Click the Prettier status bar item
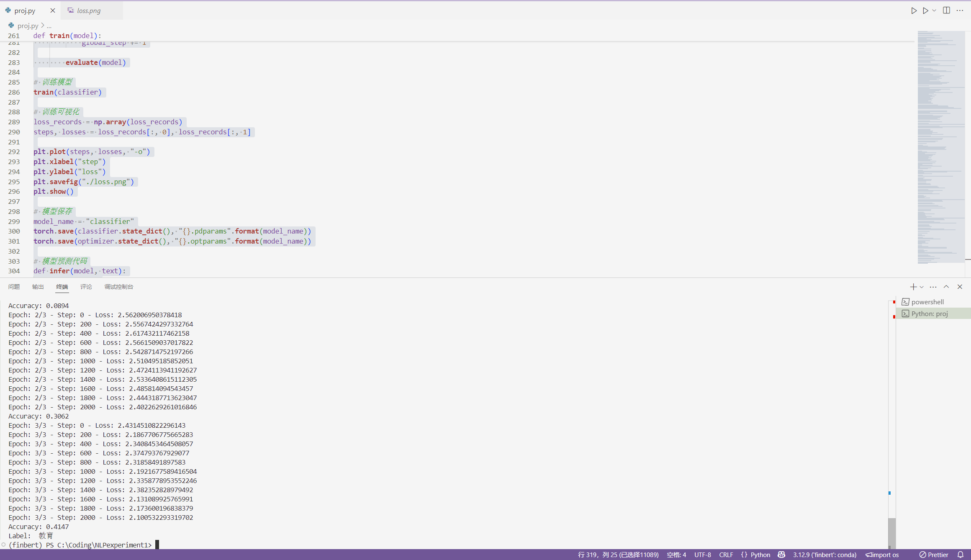The image size is (971, 560). pos(934,555)
